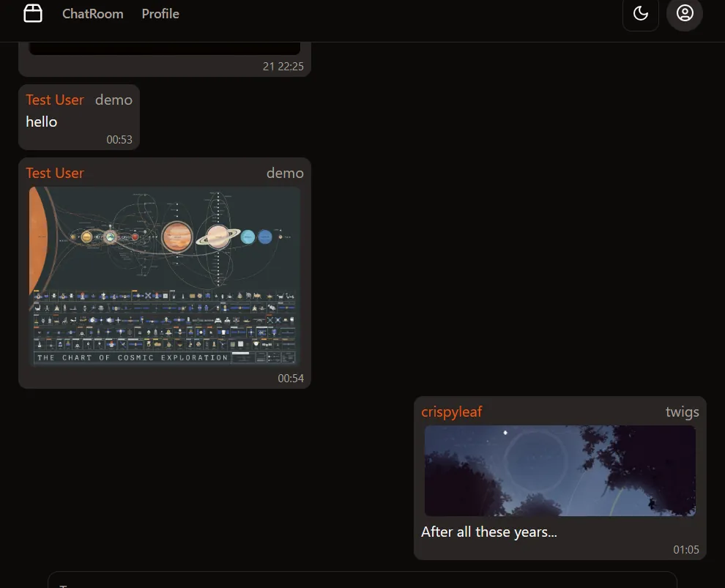
Task: Go to the Profile page
Action: coord(160,14)
